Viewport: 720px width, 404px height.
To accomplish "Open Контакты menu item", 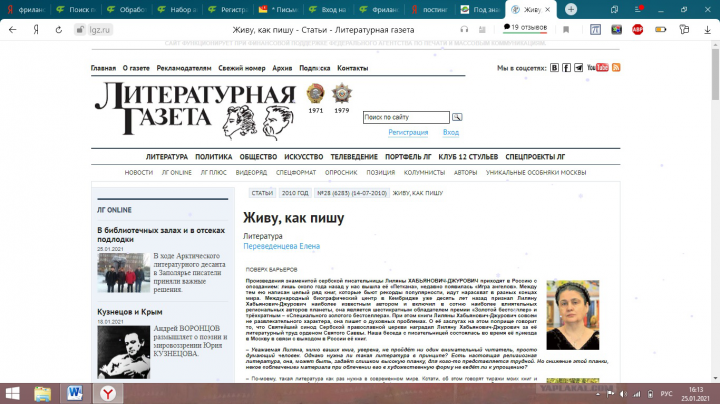I will pos(353,68).
